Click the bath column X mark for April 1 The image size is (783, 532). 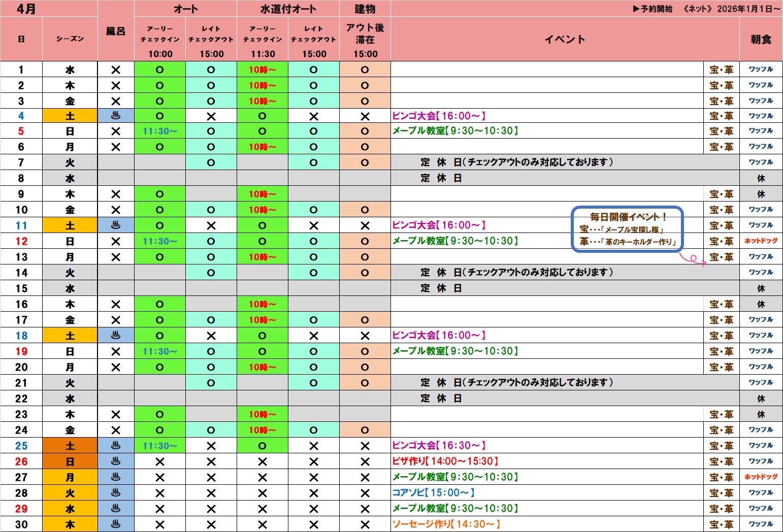116,70
